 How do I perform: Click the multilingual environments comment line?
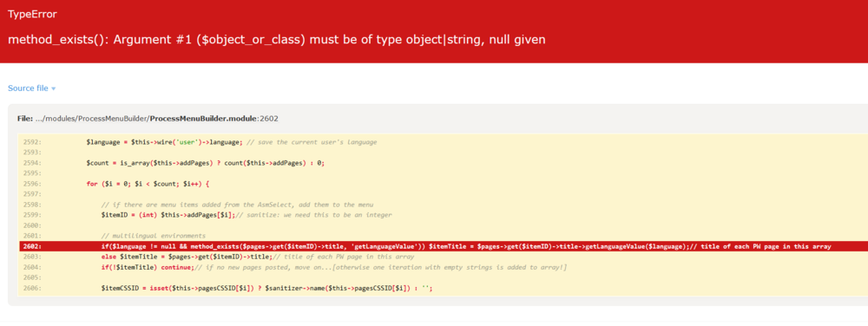pyautogui.click(x=153, y=236)
